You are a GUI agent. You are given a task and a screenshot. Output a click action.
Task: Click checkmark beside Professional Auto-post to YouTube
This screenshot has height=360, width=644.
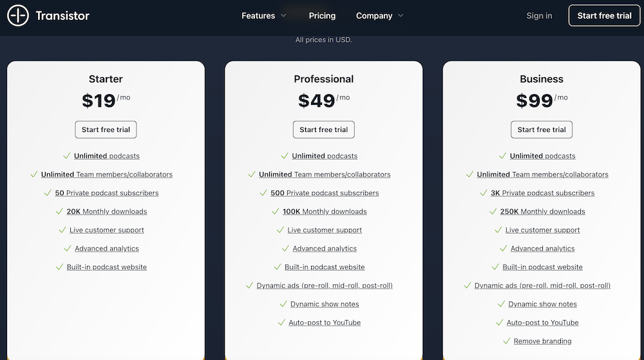click(x=281, y=323)
